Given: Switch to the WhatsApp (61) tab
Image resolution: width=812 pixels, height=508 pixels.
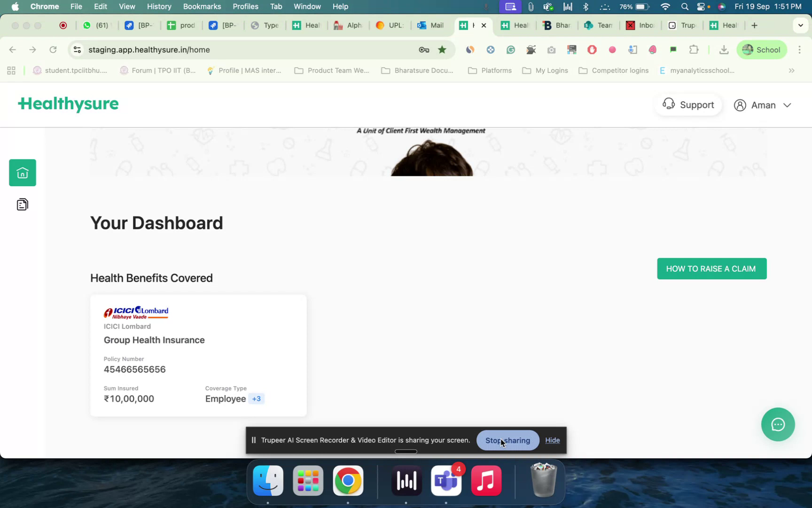Looking at the screenshot, I should (96, 25).
